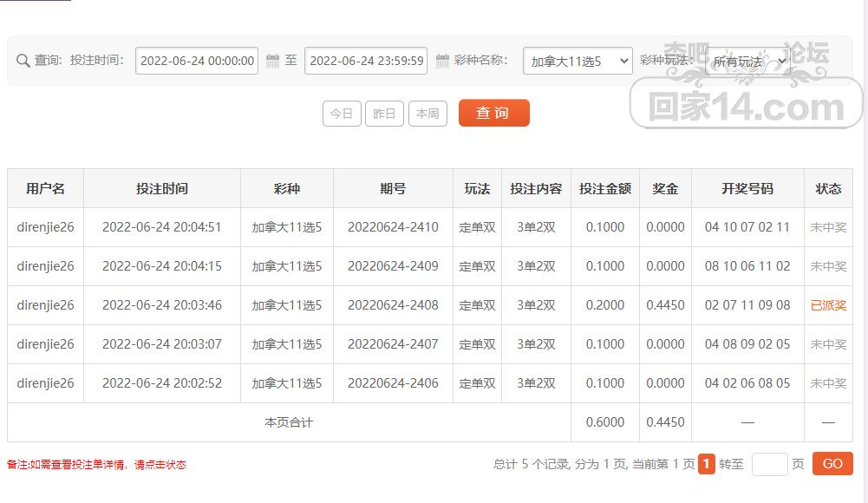Click the 期号 column header
This screenshot has width=868, height=503.
(390, 188)
